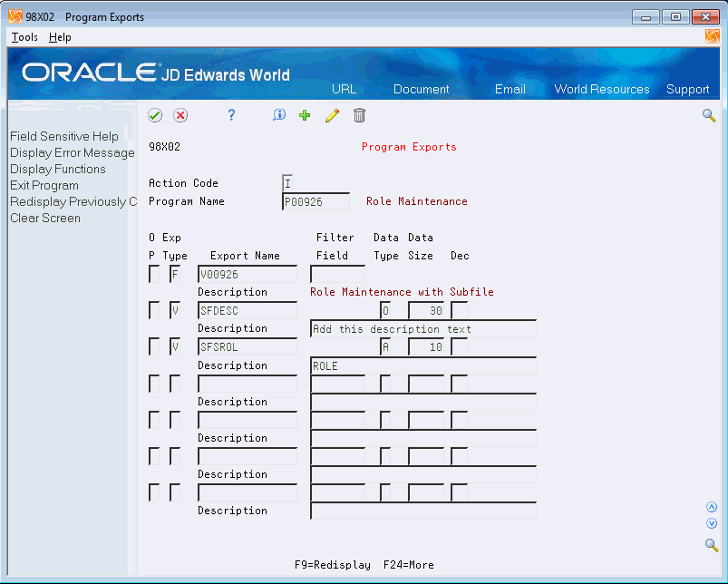
Task: Click the Data Type field of SFSROL
Action: coord(385,346)
